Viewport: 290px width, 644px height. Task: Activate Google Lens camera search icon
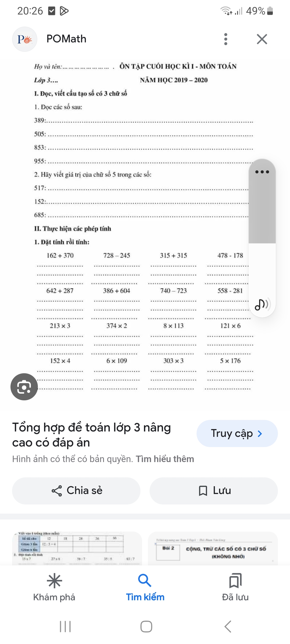24,387
